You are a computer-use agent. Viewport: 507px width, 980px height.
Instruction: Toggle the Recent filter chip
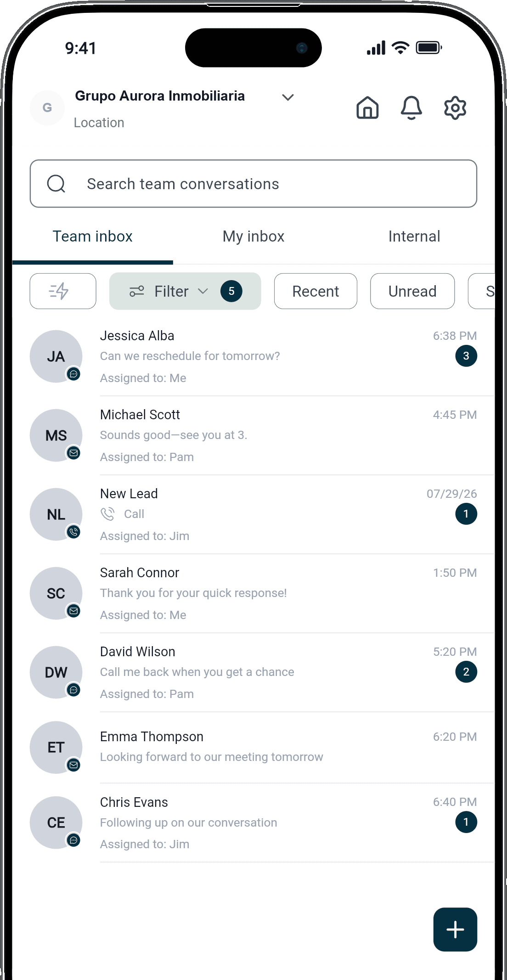pos(315,291)
